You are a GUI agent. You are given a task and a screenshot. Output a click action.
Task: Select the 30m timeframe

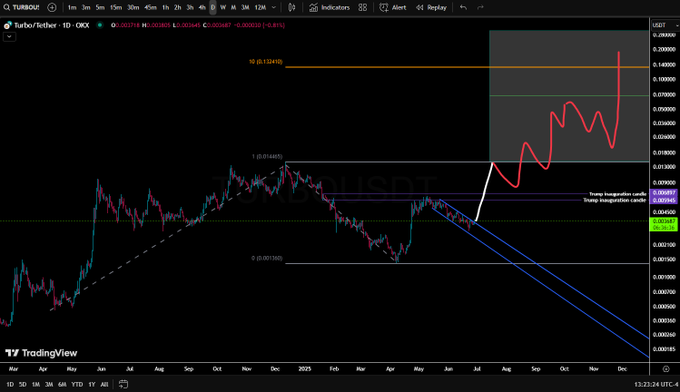(x=133, y=7)
